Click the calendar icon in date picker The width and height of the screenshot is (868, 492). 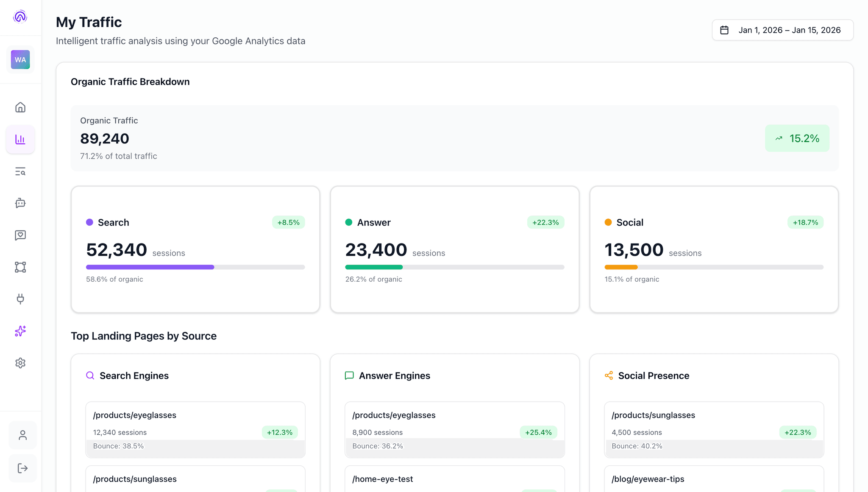(x=724, y=30)
